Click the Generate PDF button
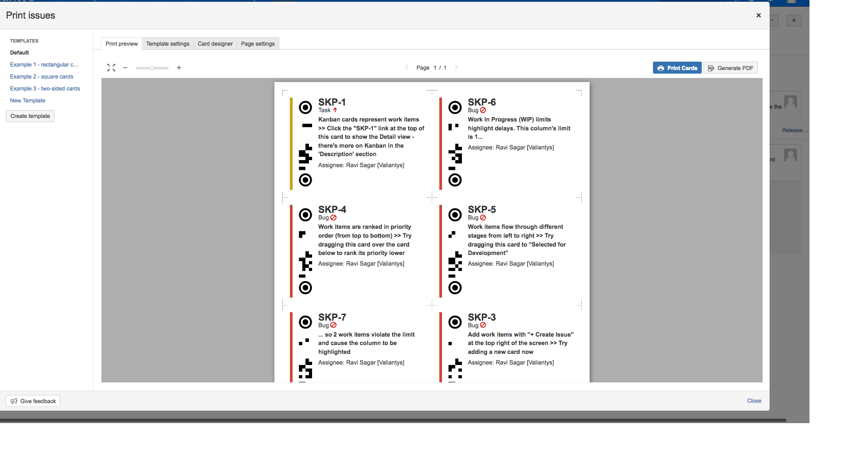The height and width of the screenshot is (463, 868). point(731,68)
